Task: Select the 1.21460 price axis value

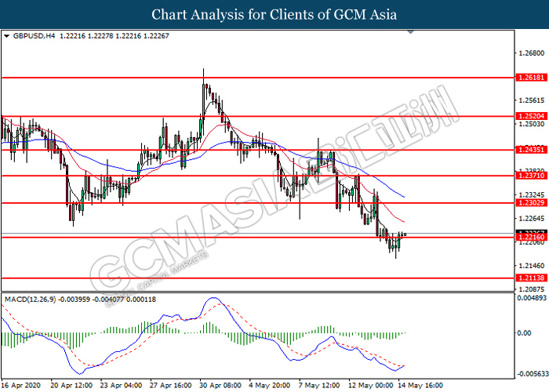Action: (531, 266)
